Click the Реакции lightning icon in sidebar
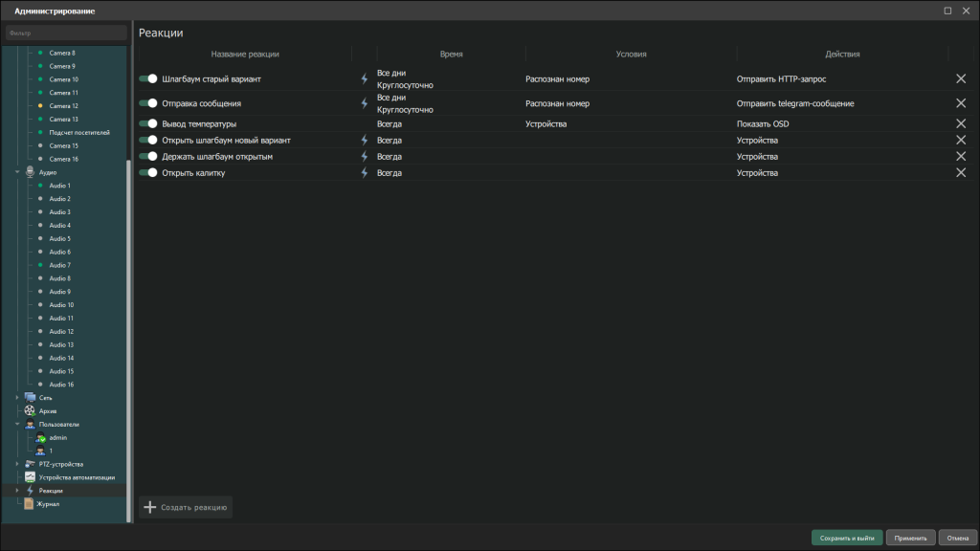The width and height of the screenshot is (980, 551). [30, 491]
